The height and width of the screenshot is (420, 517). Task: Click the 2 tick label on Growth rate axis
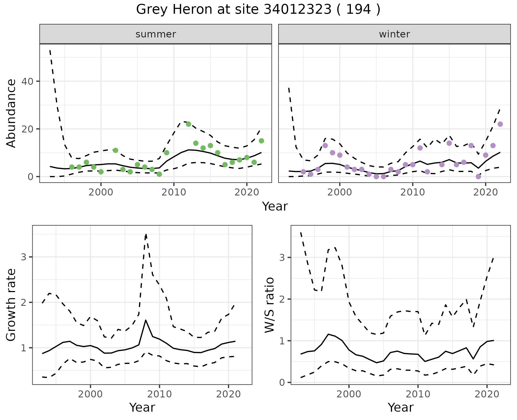point(24,302)
